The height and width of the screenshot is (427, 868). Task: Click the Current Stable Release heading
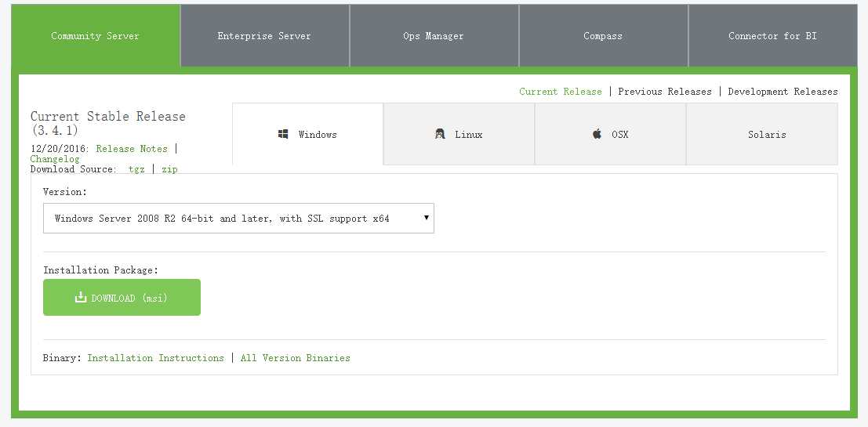(108, 123)
